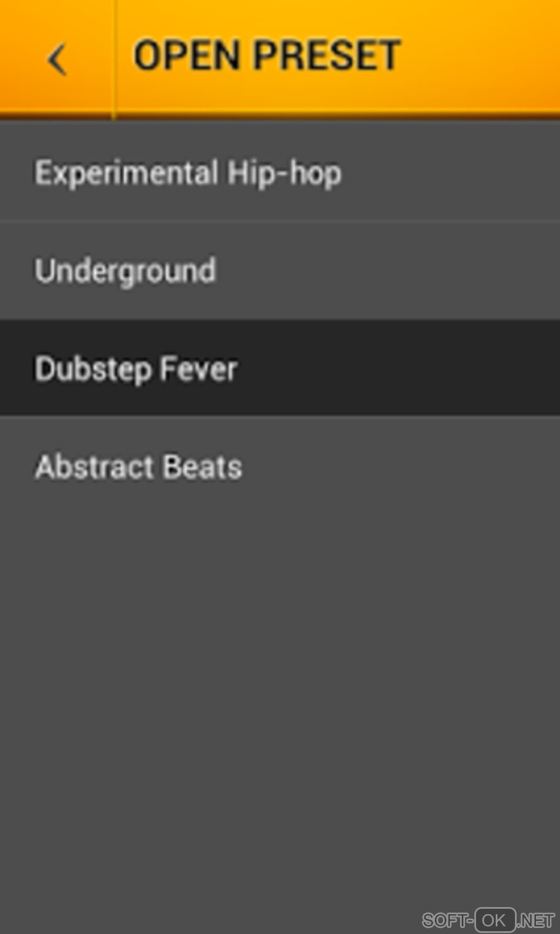Click the word Hip-hop in first row

click(x=284, y=174)
